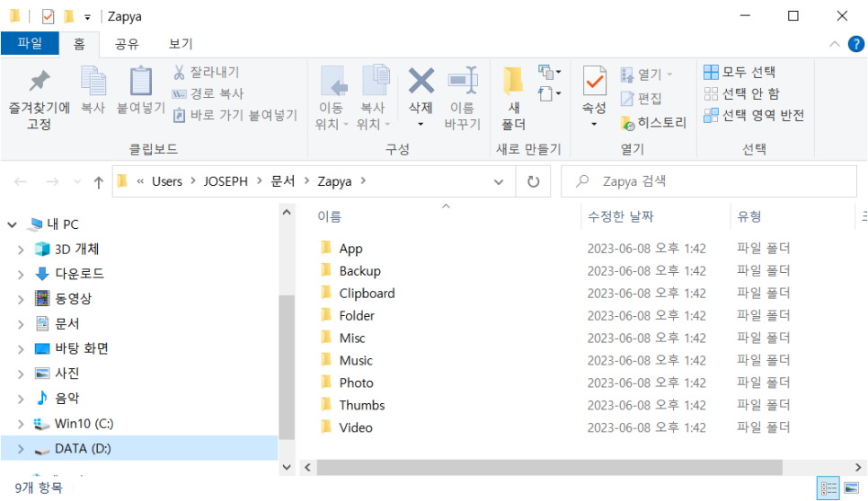Click Zapya in the address path

(334, 181)
